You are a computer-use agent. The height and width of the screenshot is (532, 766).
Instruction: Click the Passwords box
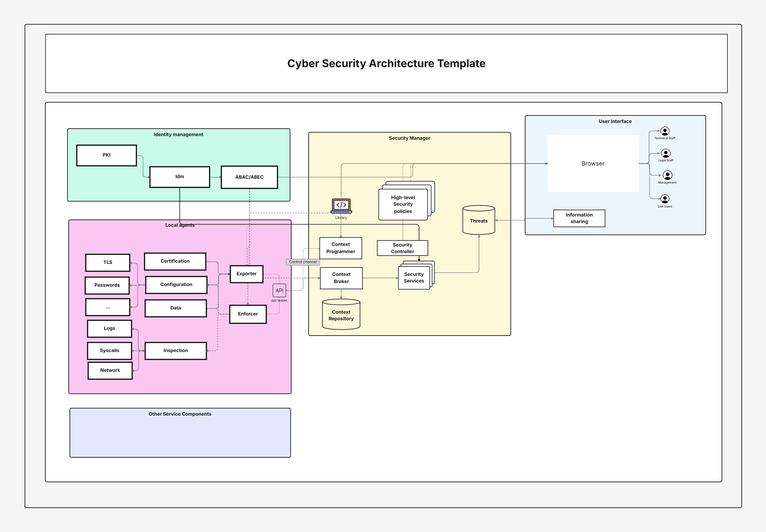point(107,285)
